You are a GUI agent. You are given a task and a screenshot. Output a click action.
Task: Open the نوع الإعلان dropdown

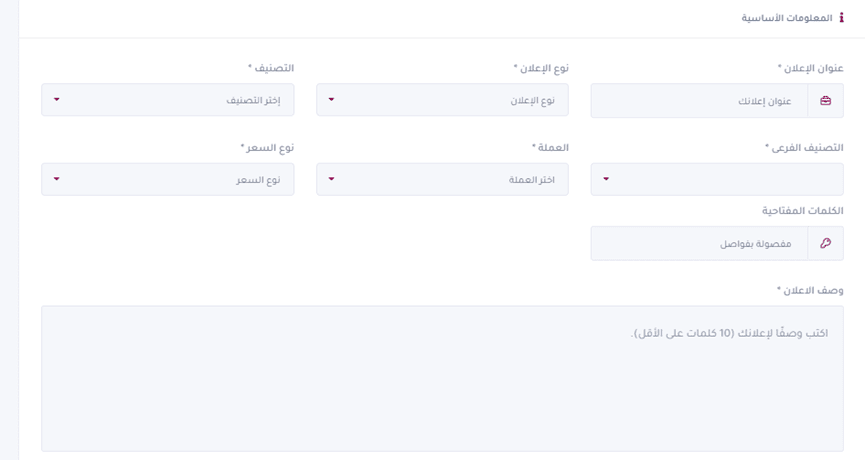click(442, 100)
